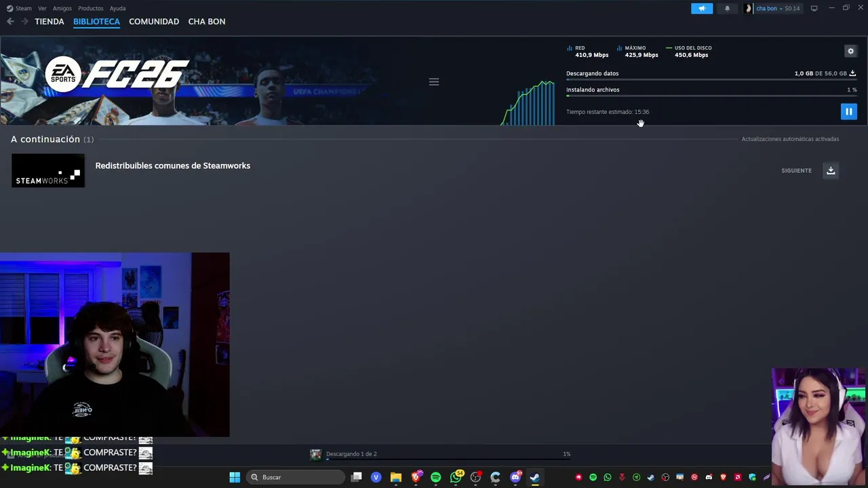This screenshot has width=868, height=488.
Task: Open the notifications bell
Action: [727, 8]
